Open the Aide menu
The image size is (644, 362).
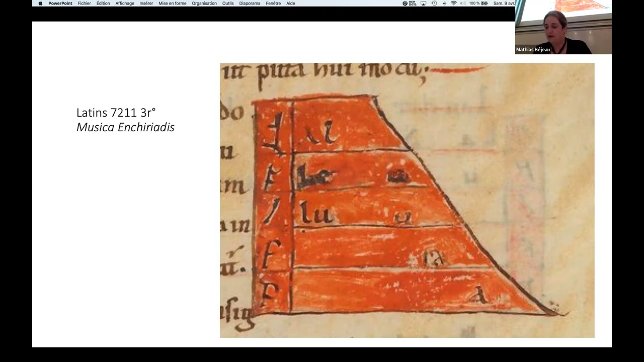coord(291,3)
